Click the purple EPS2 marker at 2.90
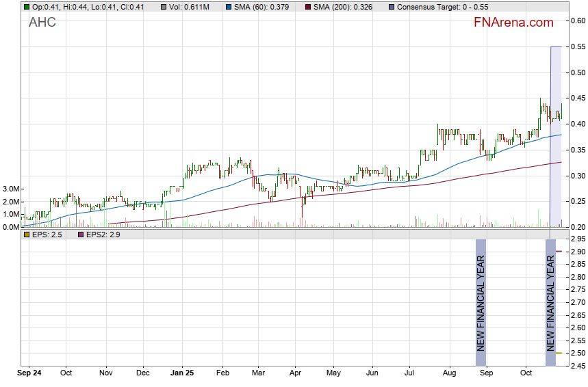Viewport: 588px width, 387px height. click(x=559, y=252)
